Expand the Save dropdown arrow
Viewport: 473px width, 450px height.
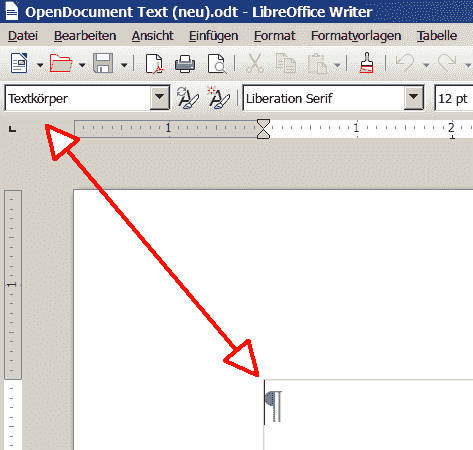coord(124,65)
